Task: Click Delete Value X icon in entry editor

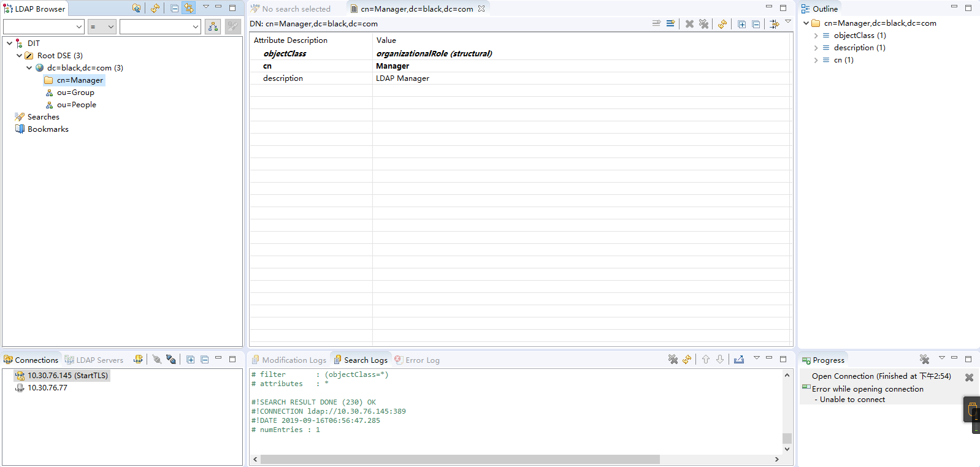Action: (689, 24)
